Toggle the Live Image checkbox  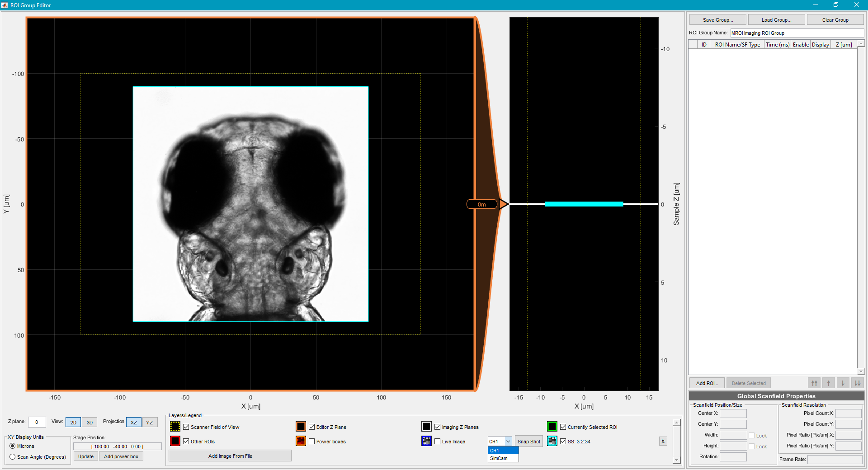tap(438, 441)
